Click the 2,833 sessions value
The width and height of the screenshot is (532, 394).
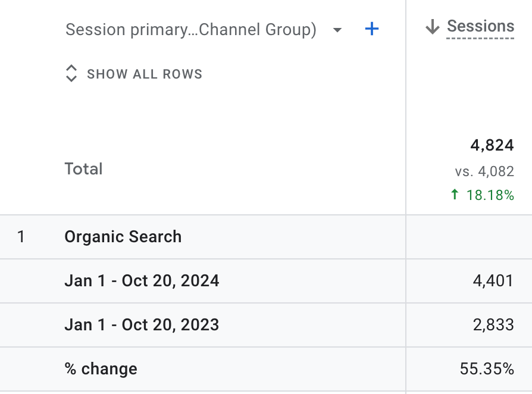(x=495, y=325)
